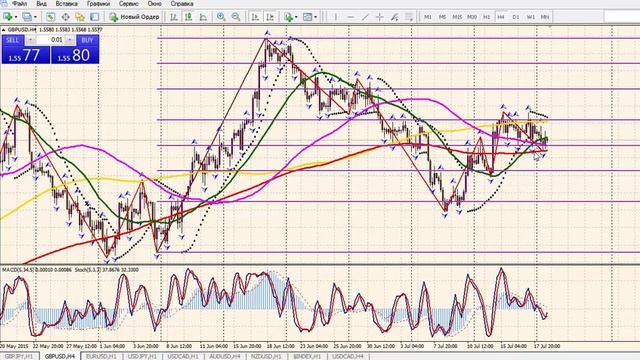Viewport: 640px width, 360px height.
Task: Switch chart to H4 timeframe
Action: click(x=501, y=17)
